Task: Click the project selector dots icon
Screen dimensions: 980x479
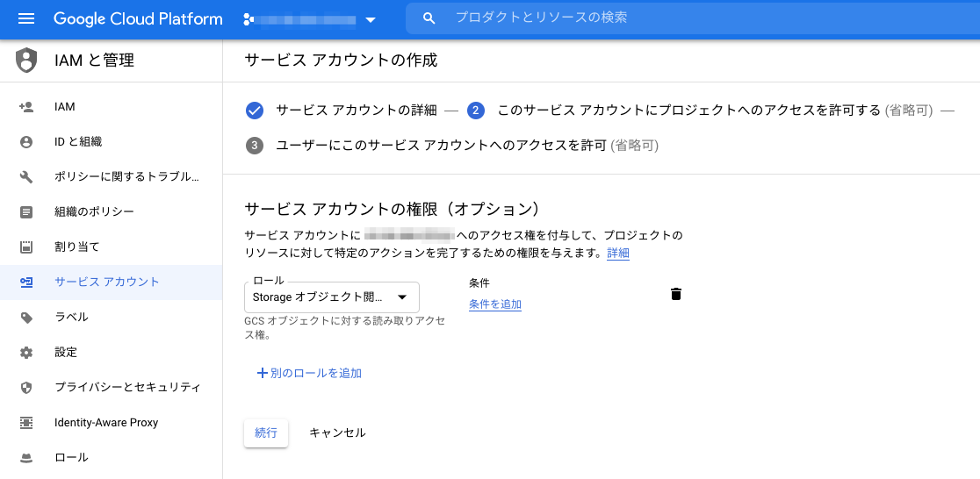Action: pyautogui.click(x=249, y=19)
